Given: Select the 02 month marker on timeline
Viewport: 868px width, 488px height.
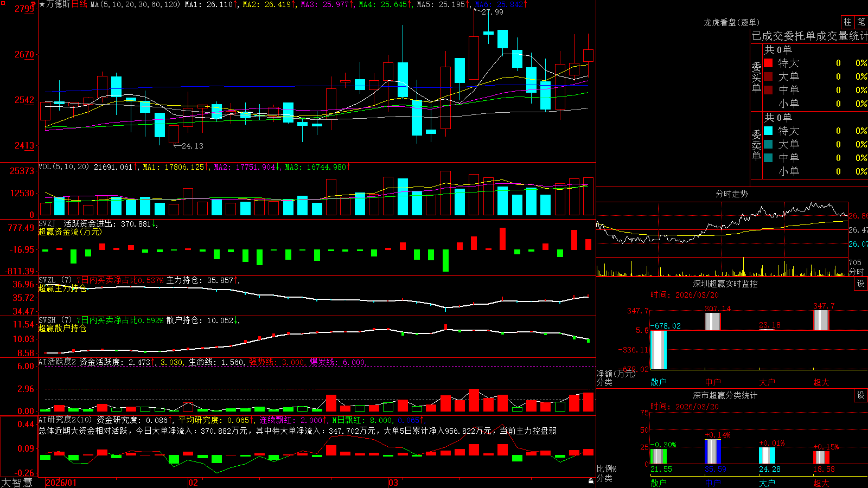Looking at the screenshot, I should pyautogui.click(x=193, y=483).
